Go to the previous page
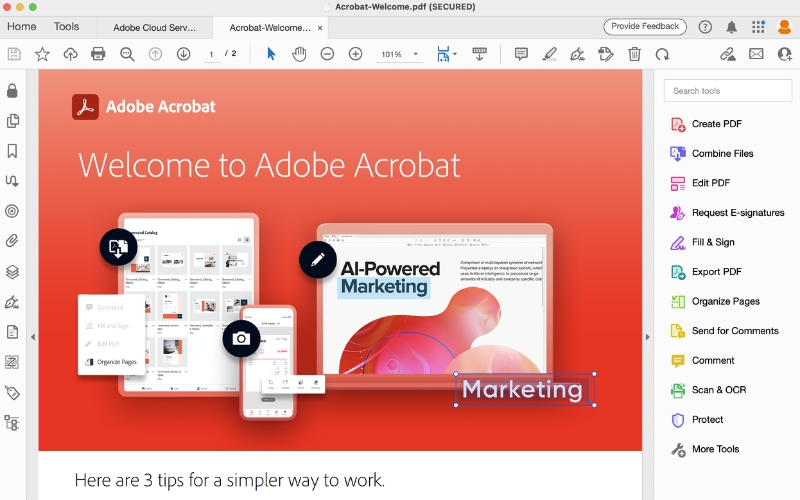The height and width of the screenshot is (500, 800). [155, 54]
